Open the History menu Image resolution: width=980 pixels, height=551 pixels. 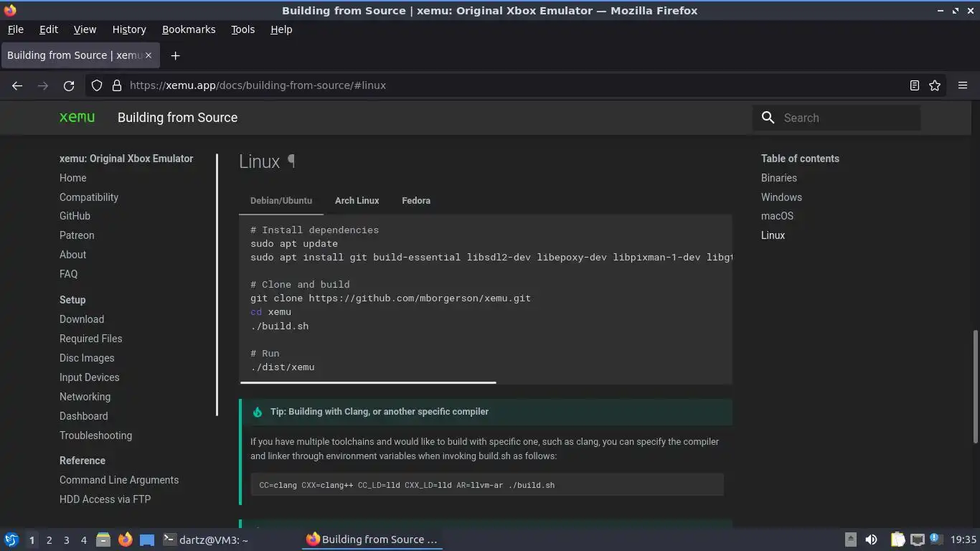coord(129,29)
